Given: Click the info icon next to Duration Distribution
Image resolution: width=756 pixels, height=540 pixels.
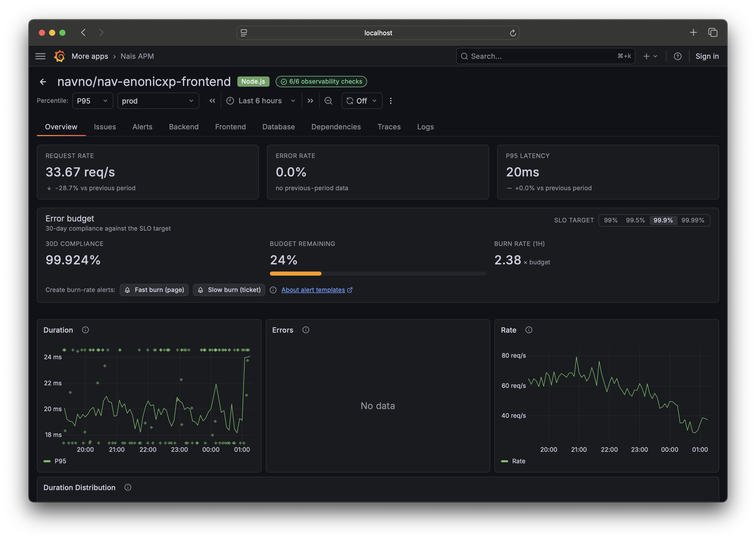Looking at the screenshot, I should [128, 488].
